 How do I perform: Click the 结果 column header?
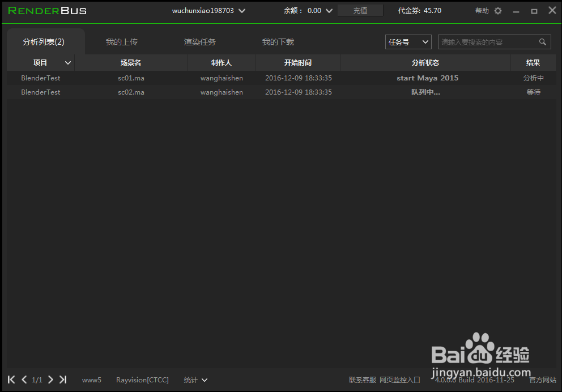point(533,63)
